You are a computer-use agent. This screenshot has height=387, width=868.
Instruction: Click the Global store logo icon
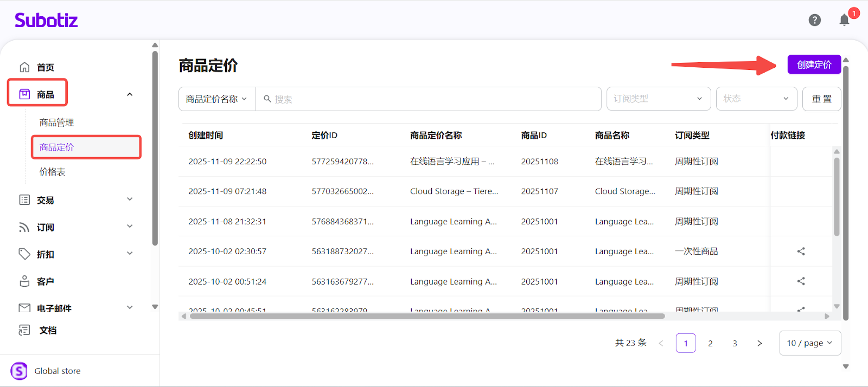19,371
